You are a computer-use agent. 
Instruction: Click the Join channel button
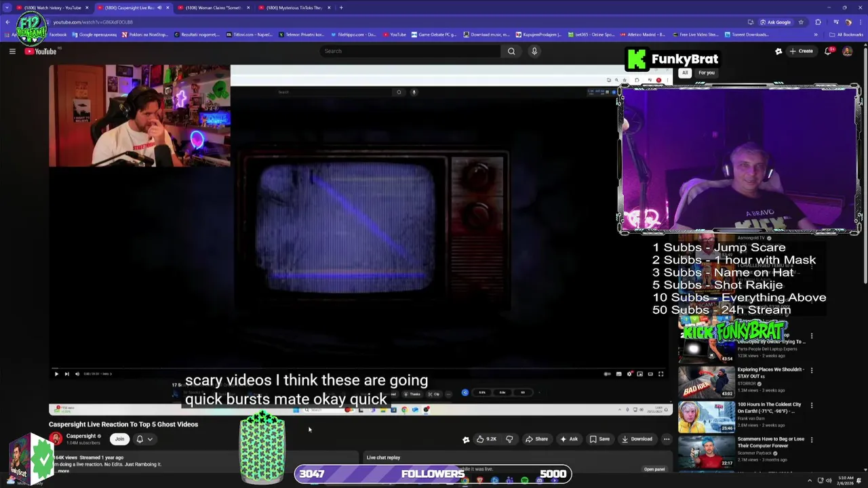[x=119, y=439]
